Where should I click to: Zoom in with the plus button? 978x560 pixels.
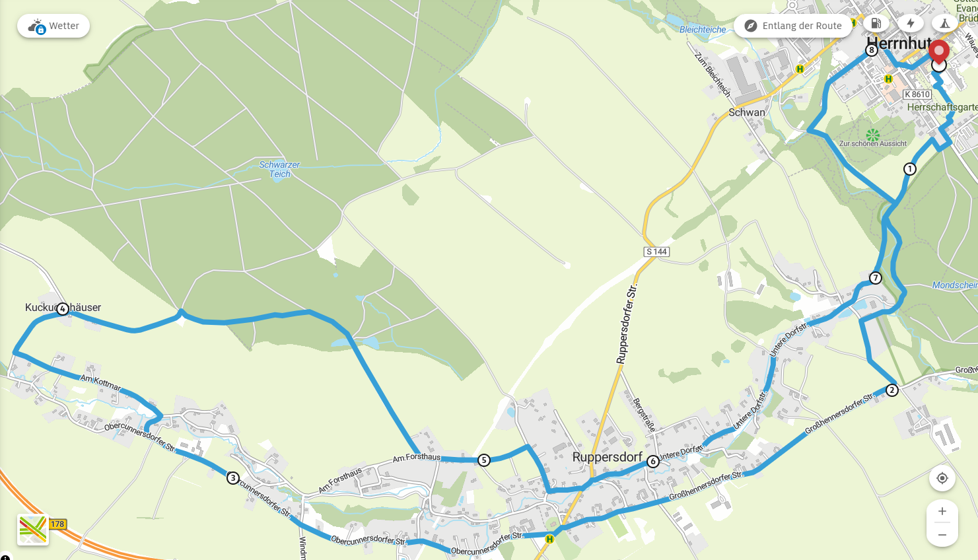tap(942, 511)
